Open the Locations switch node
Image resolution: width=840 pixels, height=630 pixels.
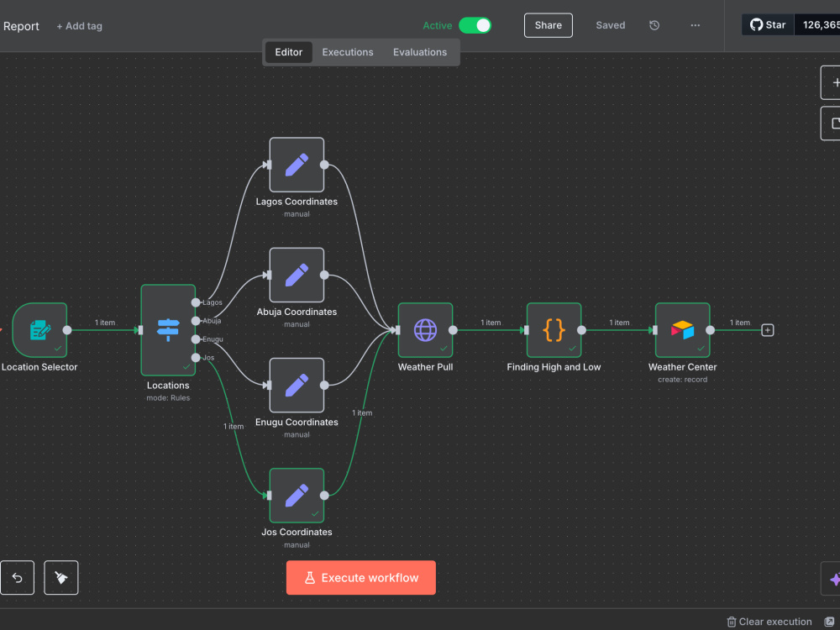(168, 330)
